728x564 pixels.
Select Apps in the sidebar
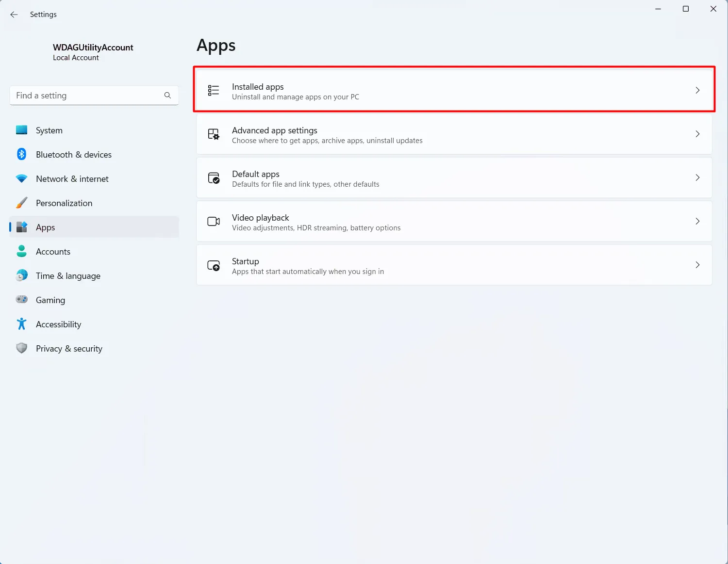pos(45,227)
